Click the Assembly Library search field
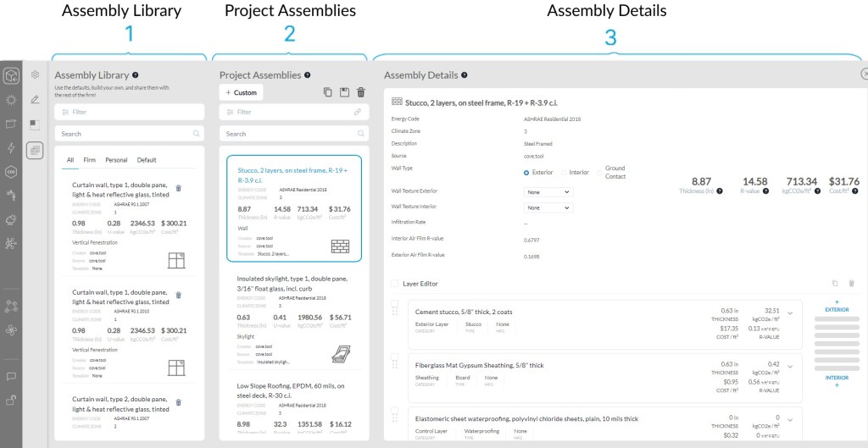 coord(129,134)
